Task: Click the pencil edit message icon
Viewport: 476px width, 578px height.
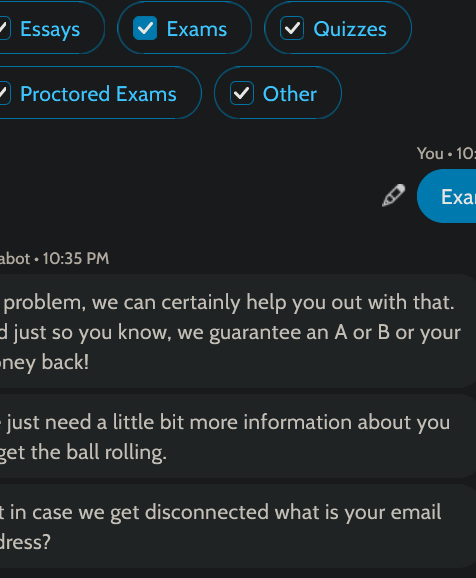Action: click(x=393, y=195)
